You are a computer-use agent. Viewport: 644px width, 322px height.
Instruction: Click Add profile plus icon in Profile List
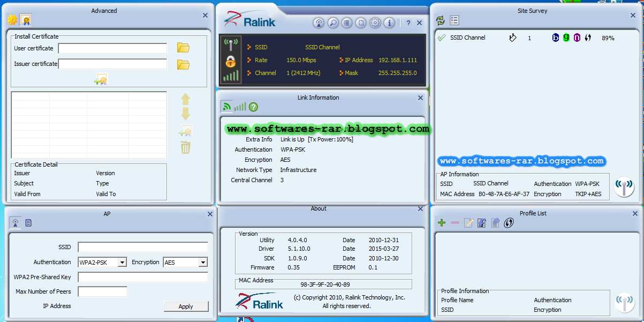442,223
